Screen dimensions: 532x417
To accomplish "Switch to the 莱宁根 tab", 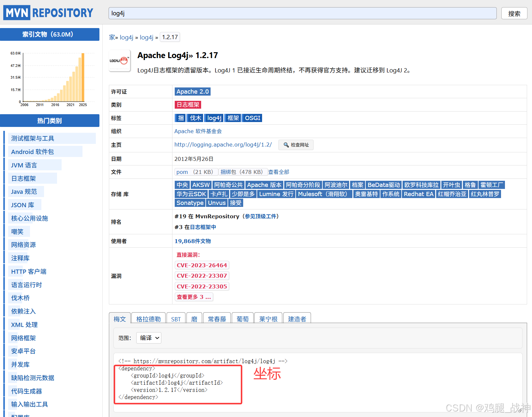I will tap(268, 319).
